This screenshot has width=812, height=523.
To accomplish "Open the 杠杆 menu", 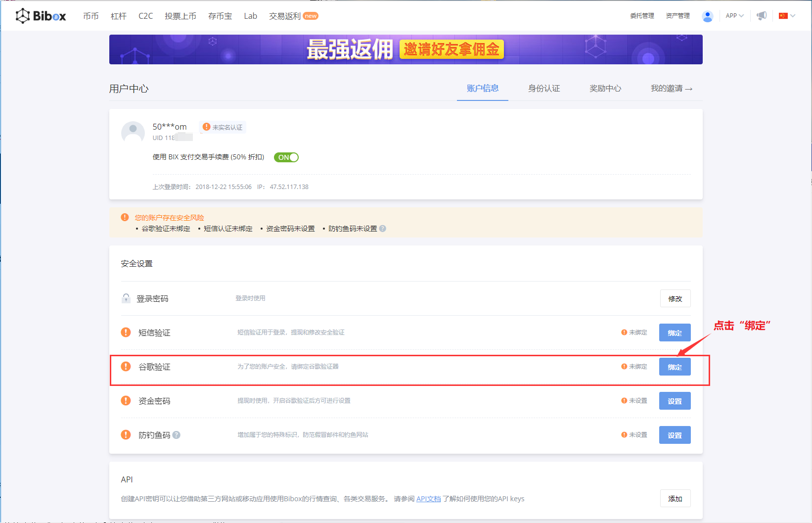I will click(x=119, y=16).
